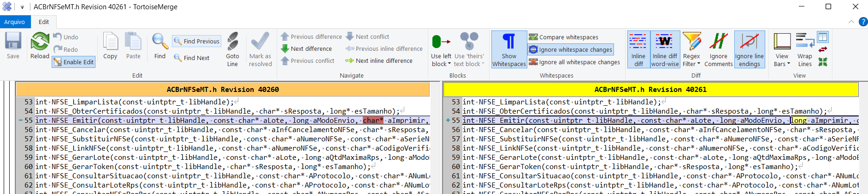868x194 pixels.
Task: Click the Paste clipboard icon
Action: click(x=133, y=41)
